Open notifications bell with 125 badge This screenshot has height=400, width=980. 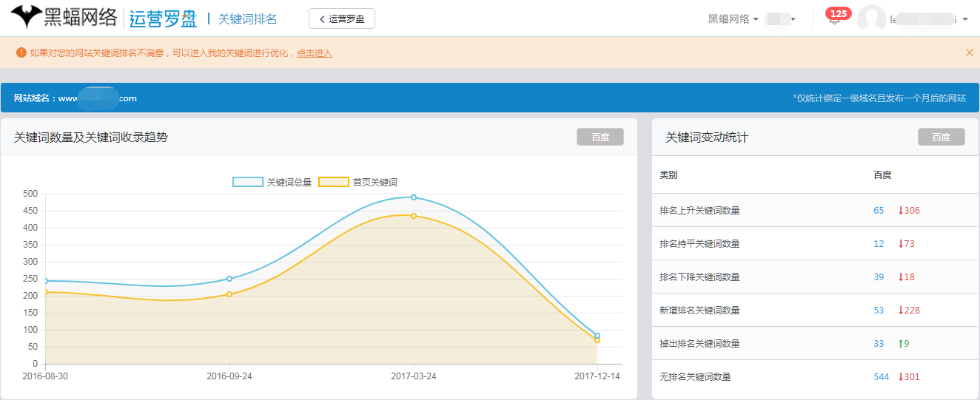835,19
